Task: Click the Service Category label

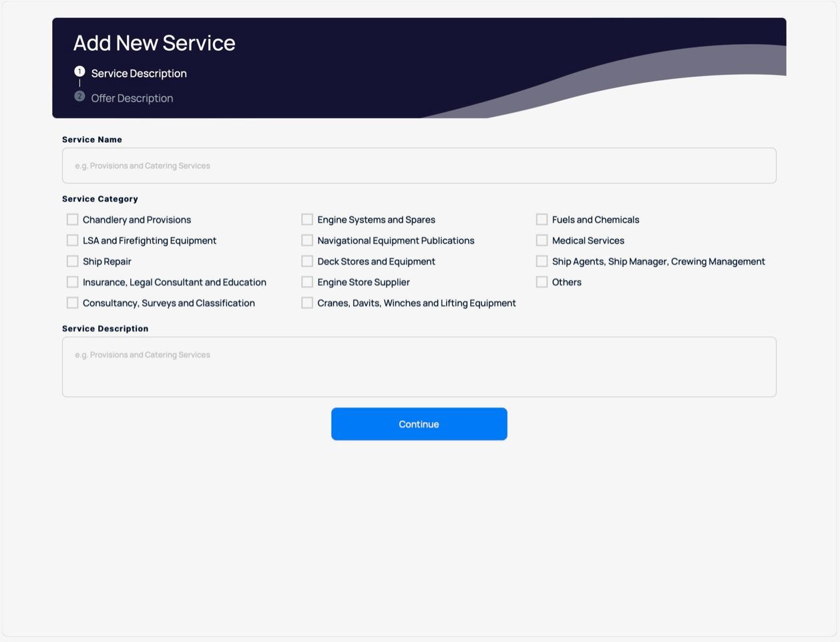Action: point(100,199)
